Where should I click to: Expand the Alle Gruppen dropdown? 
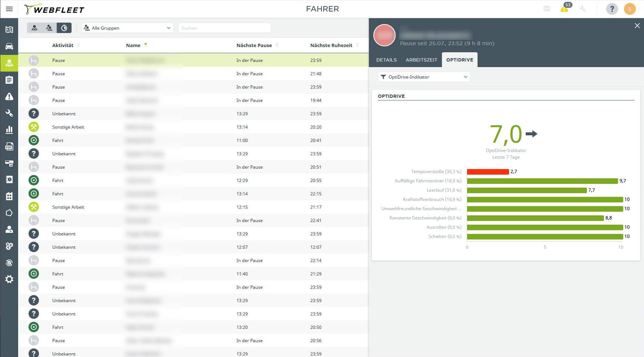click(x=128, y=28)
